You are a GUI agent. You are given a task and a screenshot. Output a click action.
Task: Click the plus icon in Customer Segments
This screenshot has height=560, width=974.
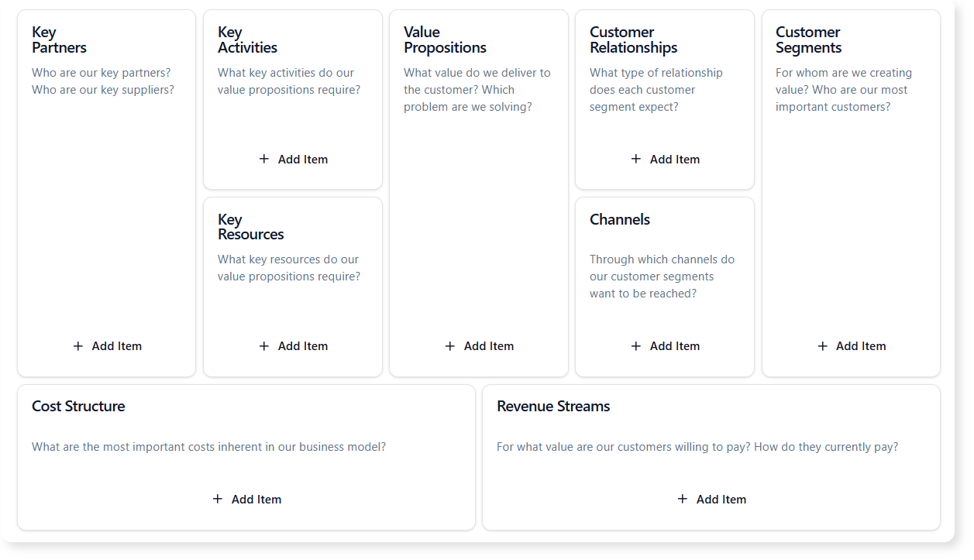pos(822,346)
